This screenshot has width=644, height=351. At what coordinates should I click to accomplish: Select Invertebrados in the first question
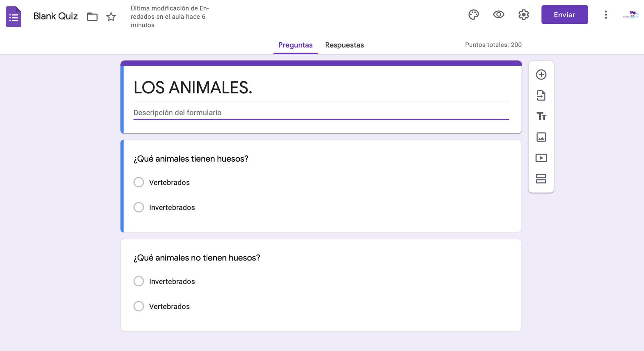click(139, 208)
